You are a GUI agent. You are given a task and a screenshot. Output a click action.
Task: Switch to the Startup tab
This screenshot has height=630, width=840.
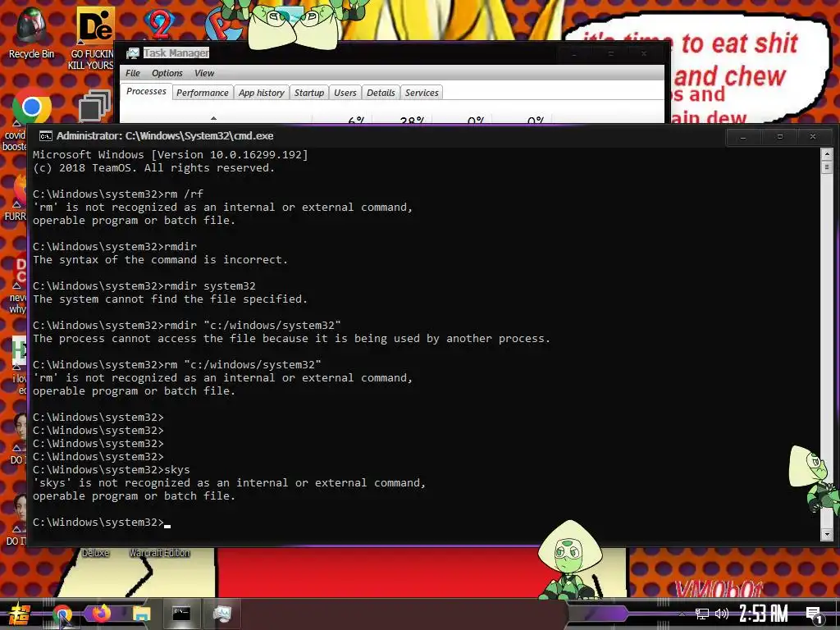pos(309,93)
